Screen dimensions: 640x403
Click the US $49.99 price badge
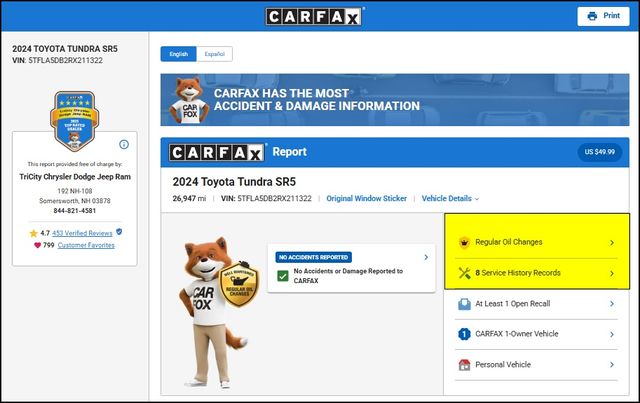600,152
